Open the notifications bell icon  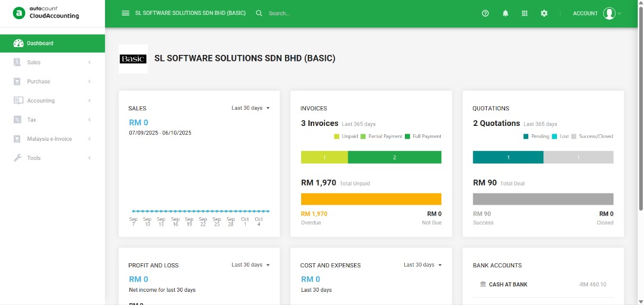tap(506, 13)
